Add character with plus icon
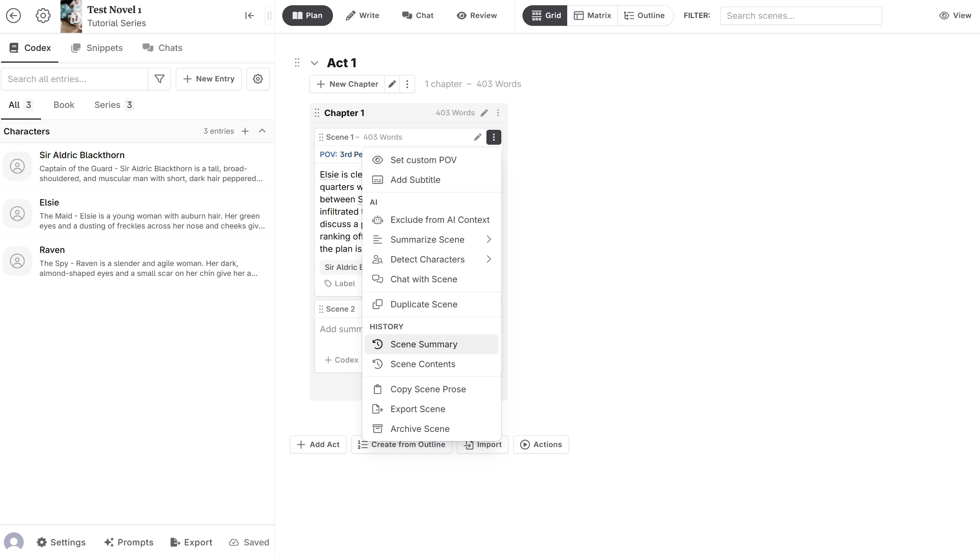This screenshot has width=980, height=556. point(245,131)
